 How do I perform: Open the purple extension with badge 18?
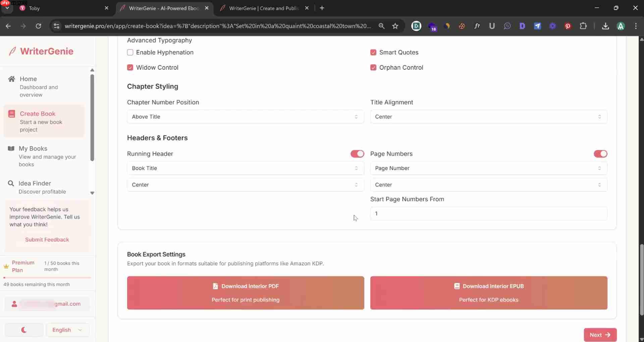[432, 26]
